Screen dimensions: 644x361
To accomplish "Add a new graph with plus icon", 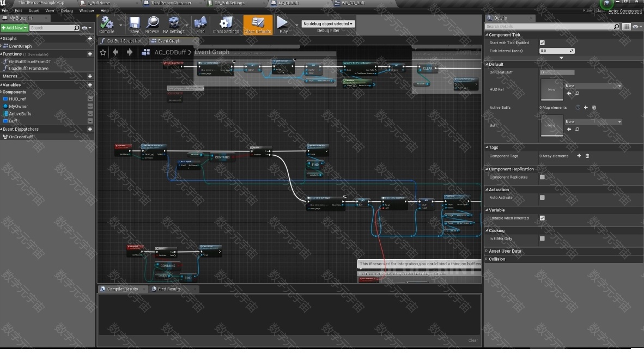I will (90, 39).
